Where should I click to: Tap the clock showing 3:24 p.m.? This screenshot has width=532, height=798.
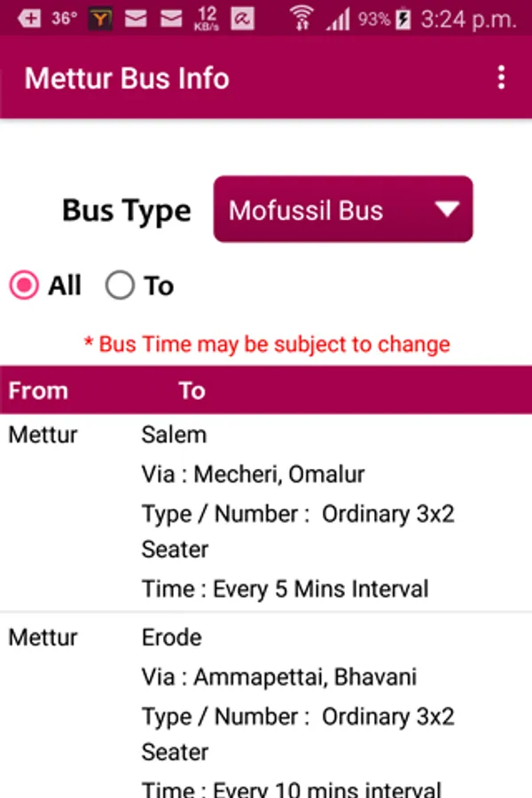pos(468,19)
